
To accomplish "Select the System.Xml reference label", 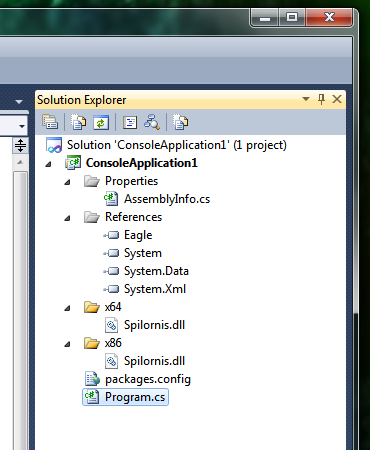I will pos(155,289).
